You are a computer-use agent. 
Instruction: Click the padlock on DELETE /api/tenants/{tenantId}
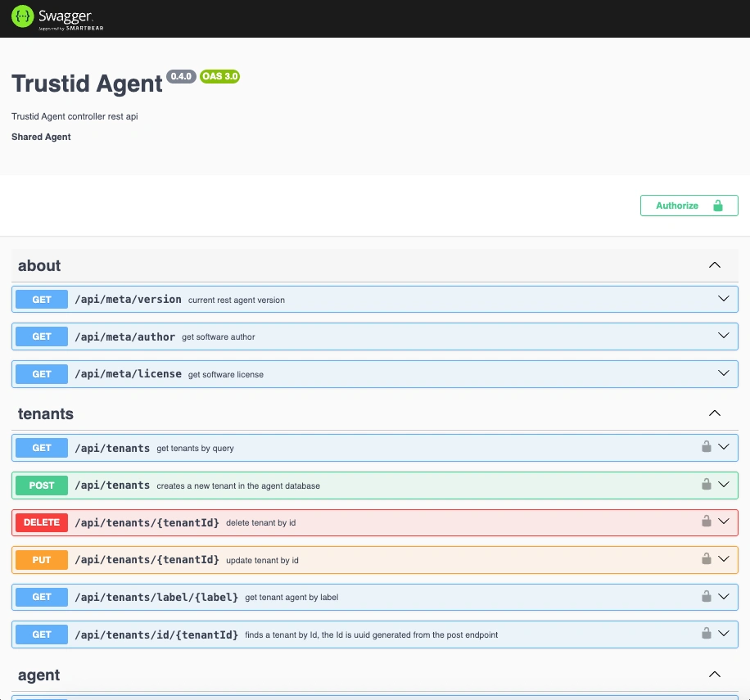706,522
